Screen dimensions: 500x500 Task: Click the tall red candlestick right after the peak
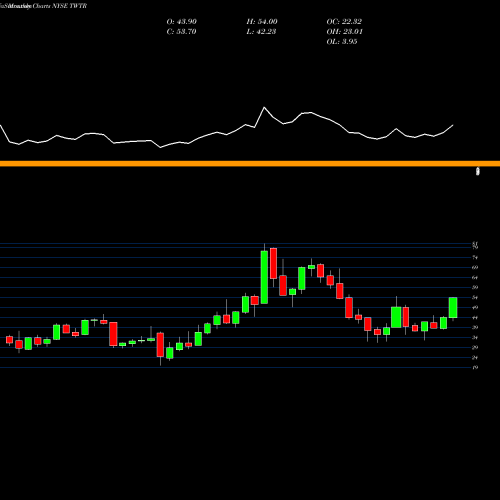coord(273,263)
